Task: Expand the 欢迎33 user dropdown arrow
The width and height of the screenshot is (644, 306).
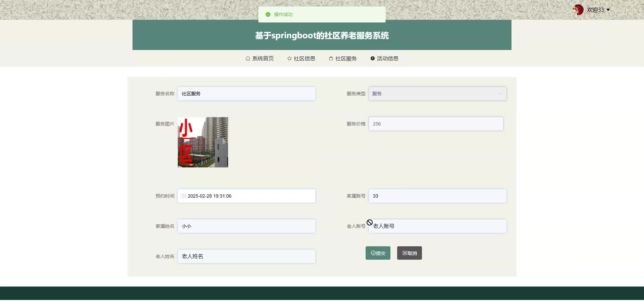Action: [608, 10]
